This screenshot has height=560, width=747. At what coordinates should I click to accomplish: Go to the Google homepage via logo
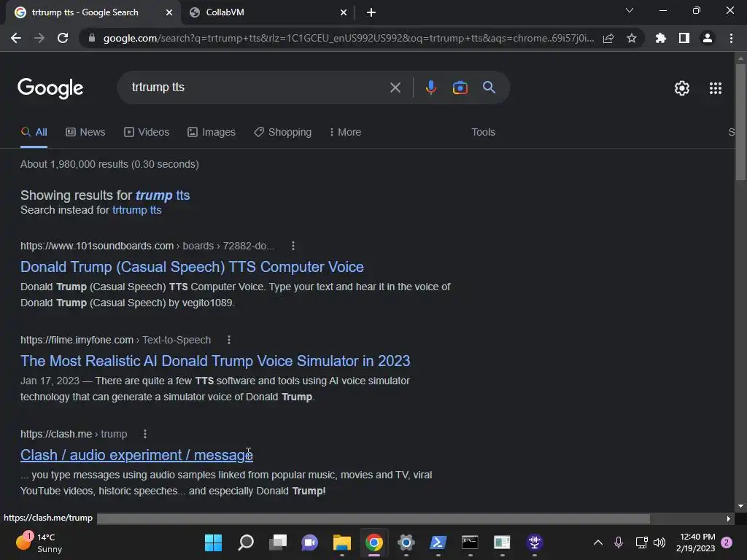click(50, 88)
